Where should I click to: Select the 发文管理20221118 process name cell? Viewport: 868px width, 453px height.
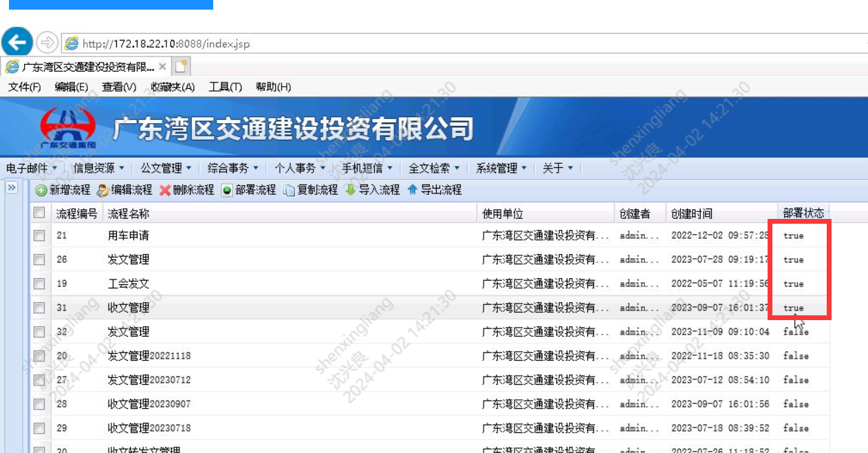(x=149, y=356)
